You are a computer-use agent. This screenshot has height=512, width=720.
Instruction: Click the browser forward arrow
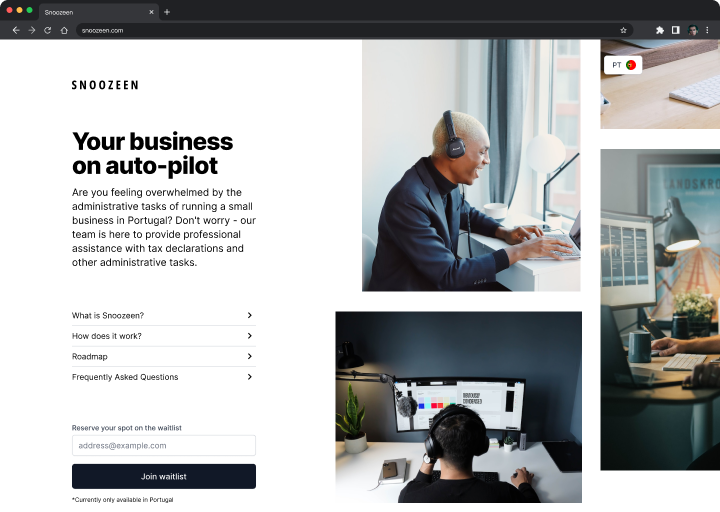(x=32, y=30)
